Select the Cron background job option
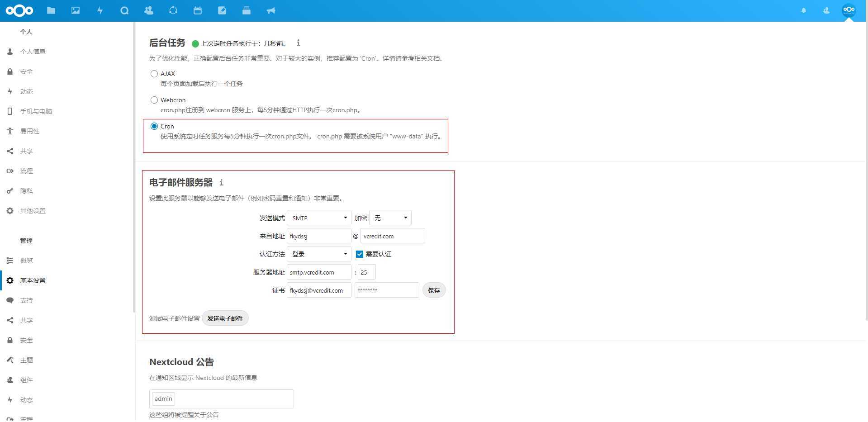868x422 pixels. [154, 126]
